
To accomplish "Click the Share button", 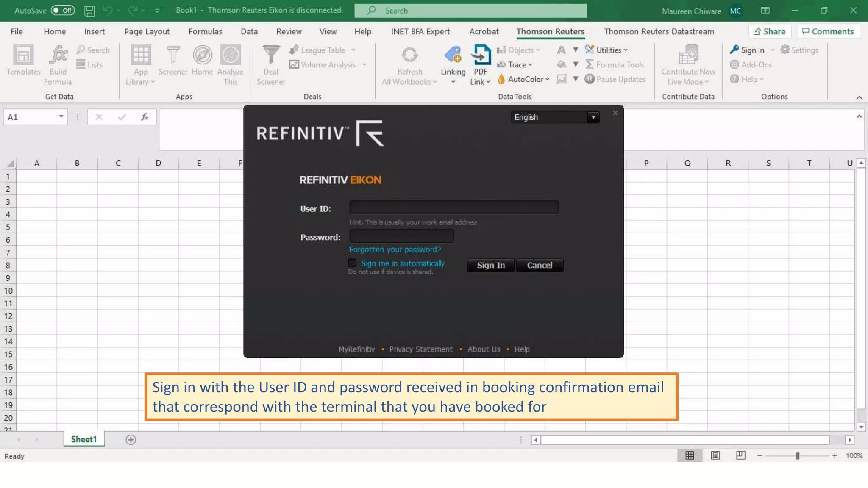I will click(x=770, y=31).
